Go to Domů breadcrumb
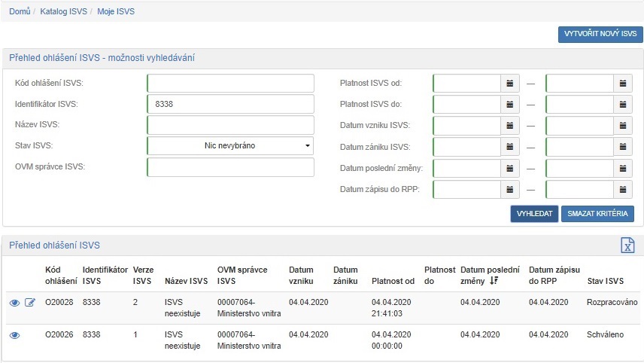Viewport: 644px width, 363px height. coord(20,12)
